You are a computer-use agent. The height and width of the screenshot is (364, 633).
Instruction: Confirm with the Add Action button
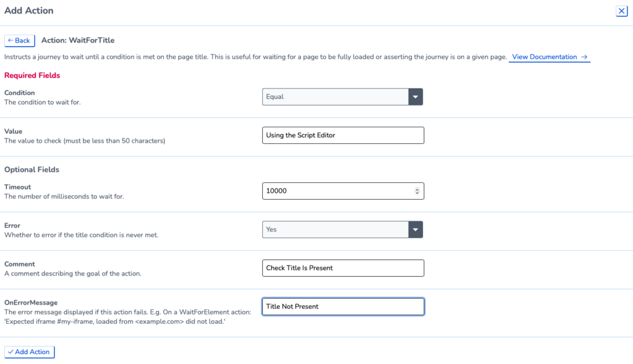(30, 352)
